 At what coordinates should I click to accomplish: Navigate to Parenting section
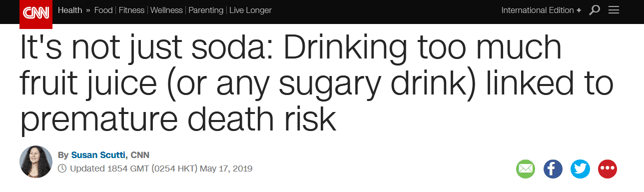tap(206, 10)
